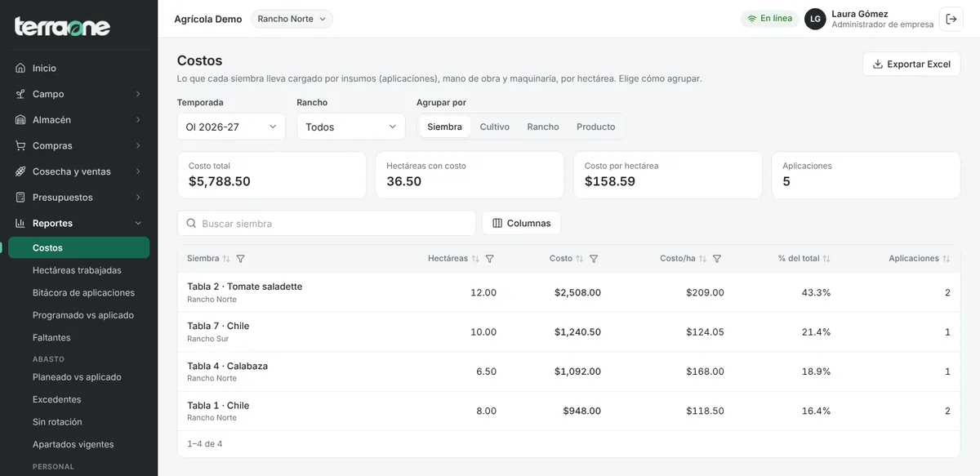
Task: Open Programado vs aplicado report
Action: 78,315
